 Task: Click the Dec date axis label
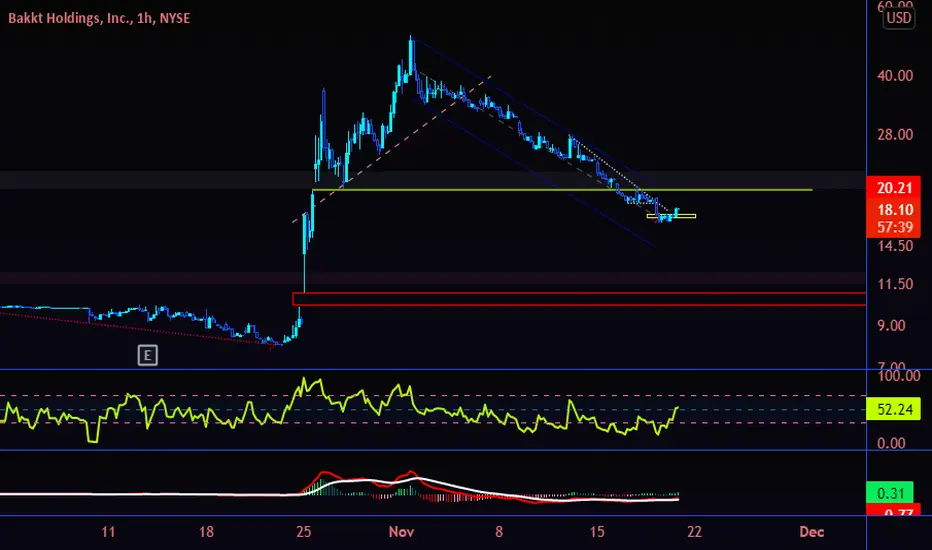[x=812, y=532]
